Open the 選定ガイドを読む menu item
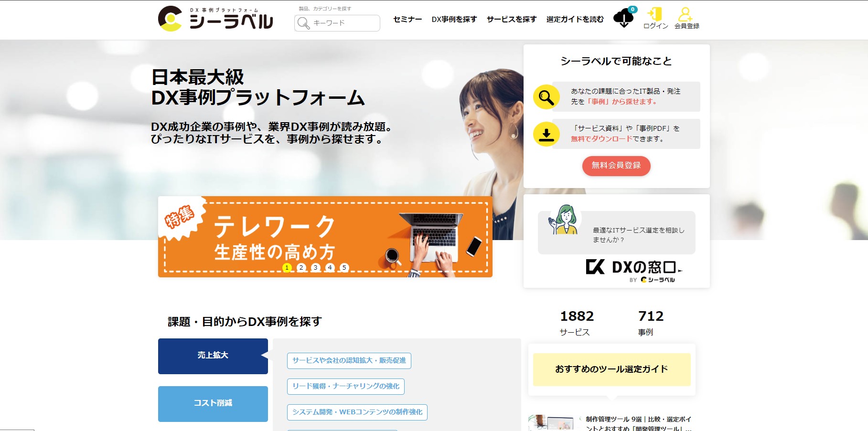The image size is (868, 431). [575, 19]
